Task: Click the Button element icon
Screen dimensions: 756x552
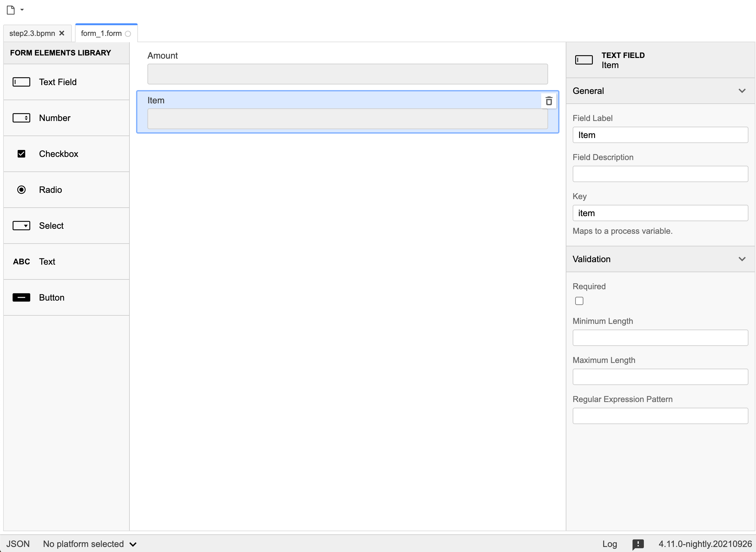Action: click(x=21, y=297)
